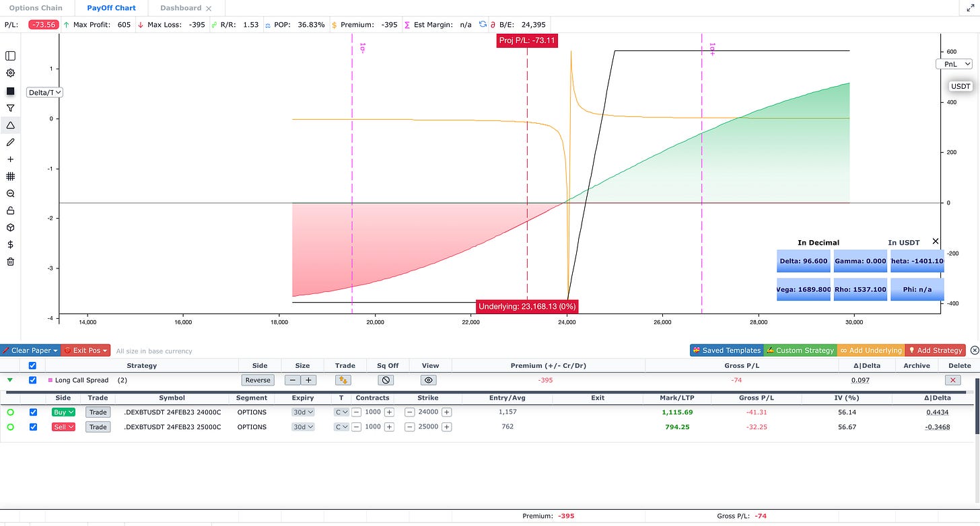Select the triangle Greeks tool
Viewport: 980px width, 526px height.
click(10, 125)
